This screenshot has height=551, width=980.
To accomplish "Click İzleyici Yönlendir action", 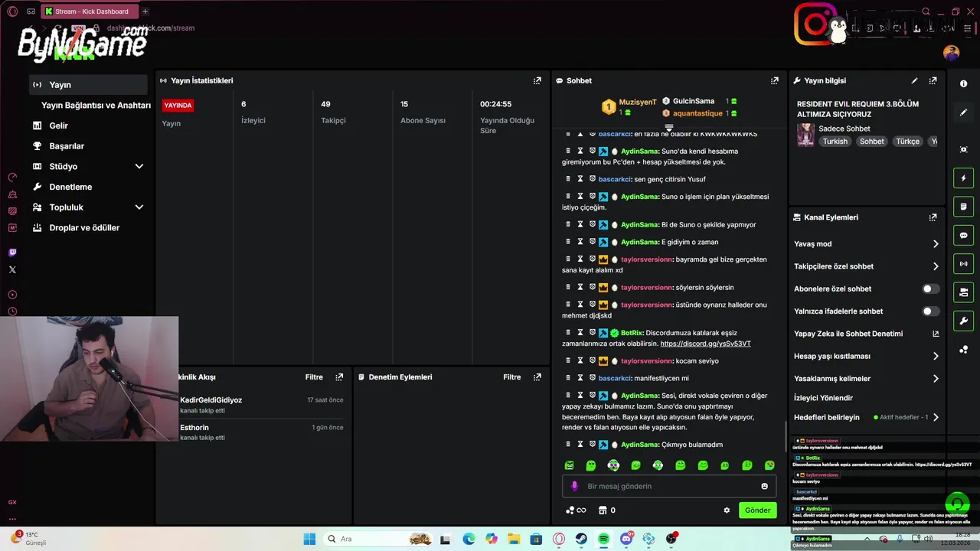I will (823, 398).
